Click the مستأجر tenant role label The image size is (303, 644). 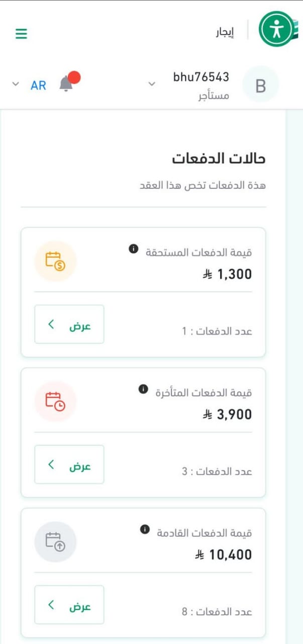214,96
